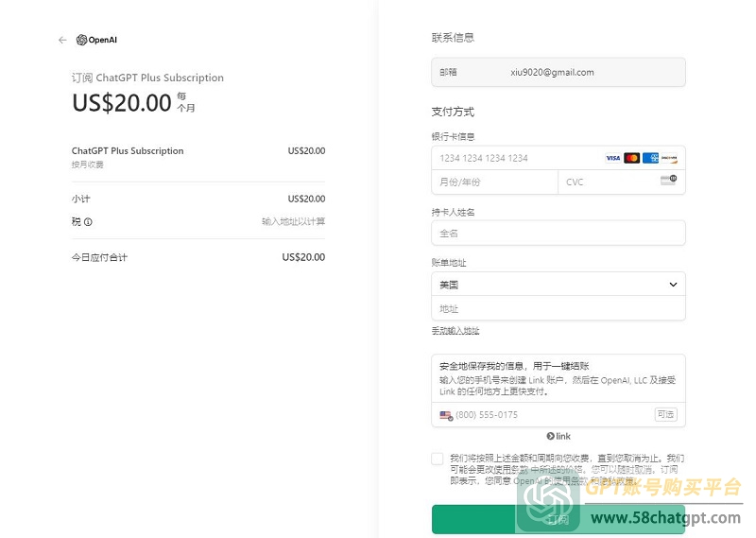Click the 今日应付合计 label
This screenshot has width=756, height=538.
tap(99, 257)
